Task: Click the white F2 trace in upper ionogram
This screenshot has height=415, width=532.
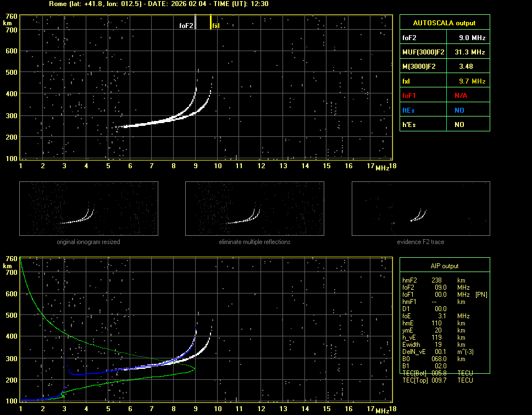Action: pos(159,123)
